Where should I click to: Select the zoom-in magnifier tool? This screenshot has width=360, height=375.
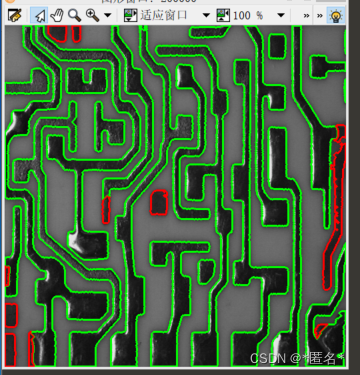[x=92, y=15]
